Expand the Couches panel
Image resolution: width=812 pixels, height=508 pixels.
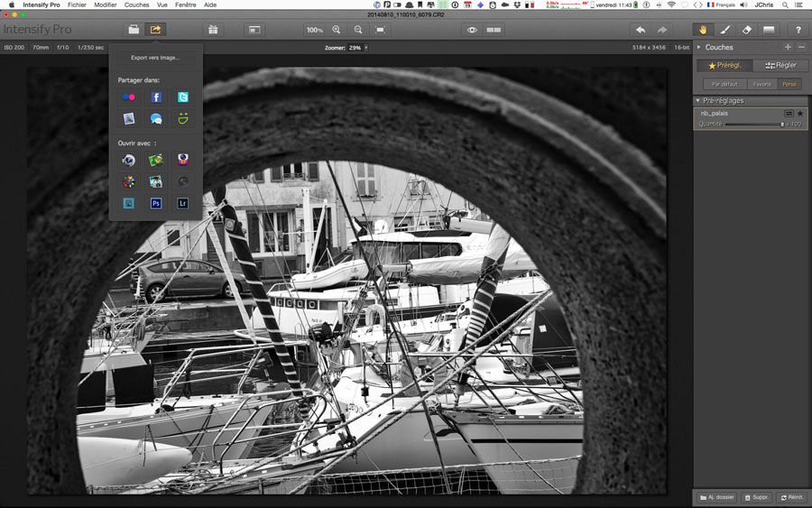[x=699, y=47]
